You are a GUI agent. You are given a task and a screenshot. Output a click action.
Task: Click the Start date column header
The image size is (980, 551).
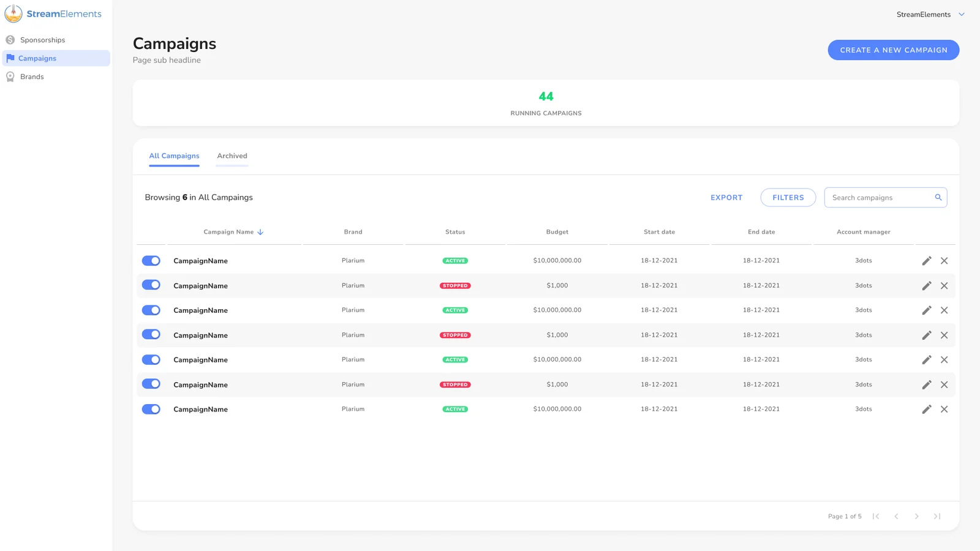pyautogui.click(x=659, y=232)
